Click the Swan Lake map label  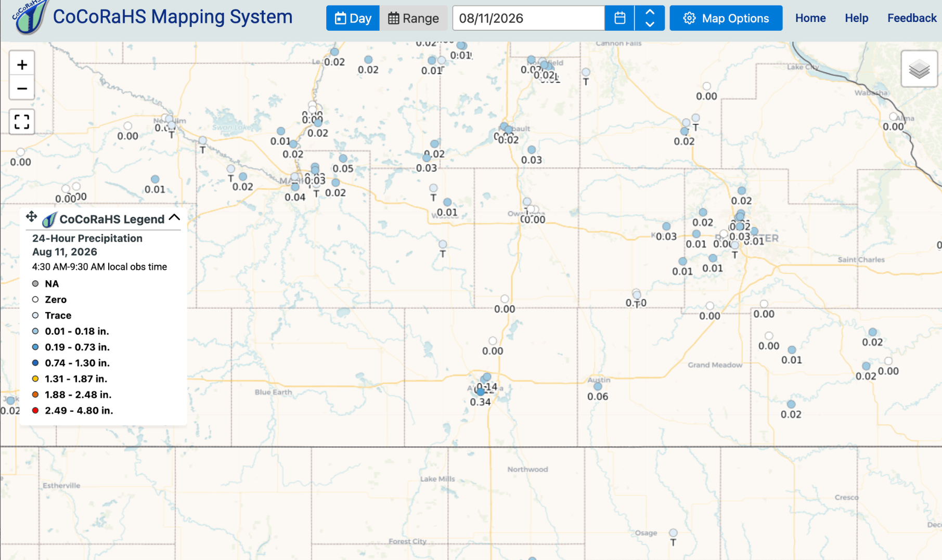231,127
